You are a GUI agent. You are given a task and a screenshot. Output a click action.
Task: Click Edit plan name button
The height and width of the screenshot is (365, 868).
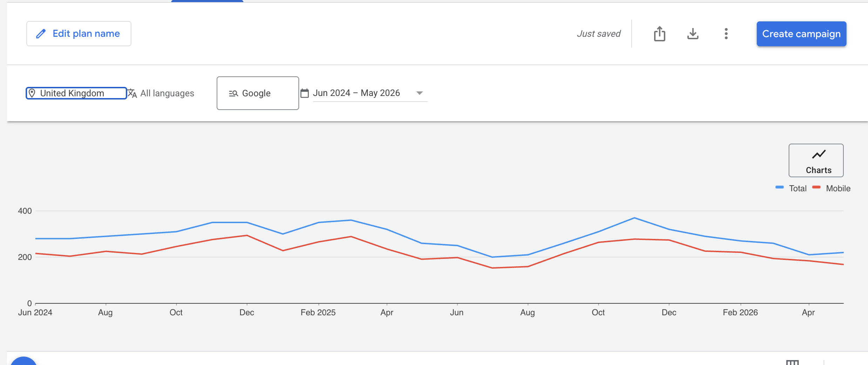[79, 34]
